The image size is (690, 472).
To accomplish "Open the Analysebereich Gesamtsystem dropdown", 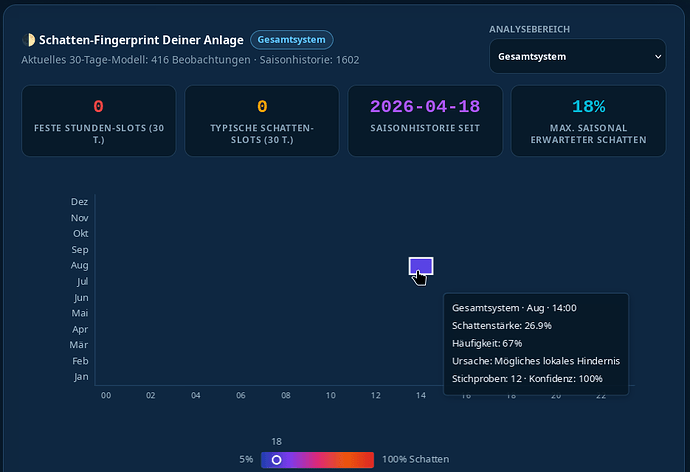I will (577, 56).
